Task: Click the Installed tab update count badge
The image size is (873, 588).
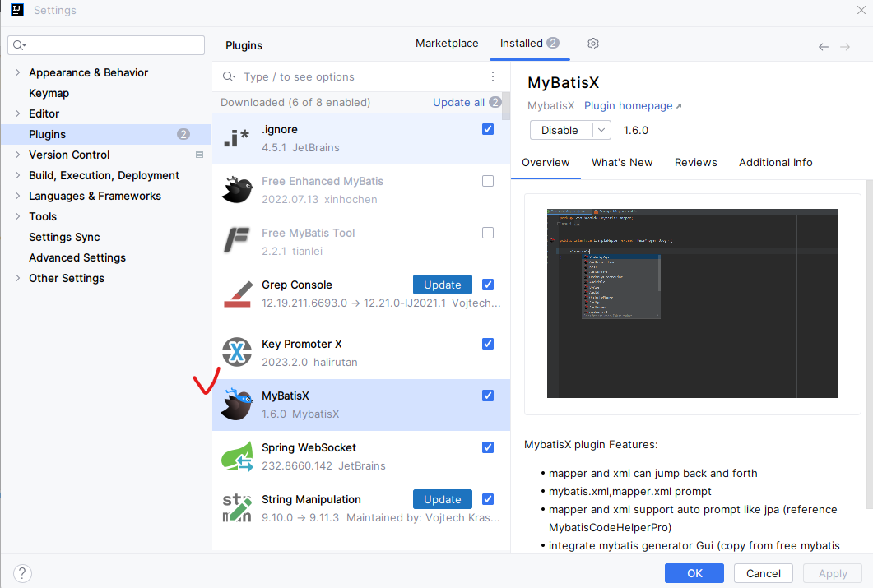Action: [x=552, y=43]
